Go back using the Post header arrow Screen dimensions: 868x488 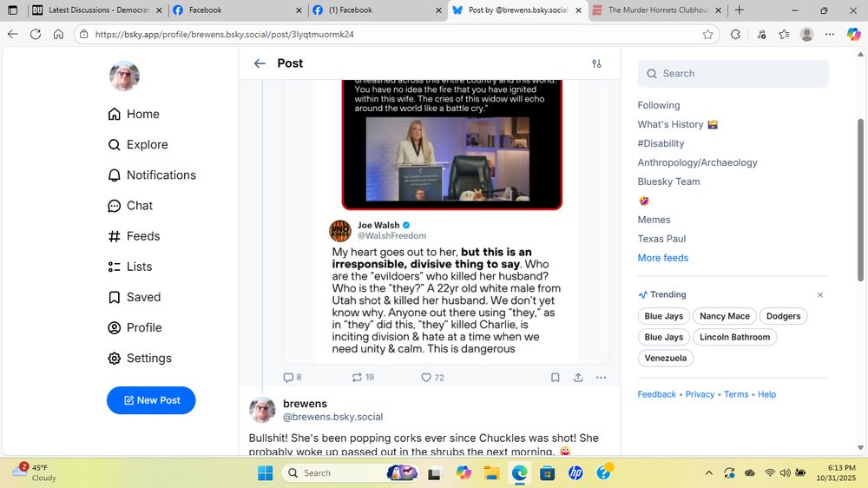pos(260,63)
